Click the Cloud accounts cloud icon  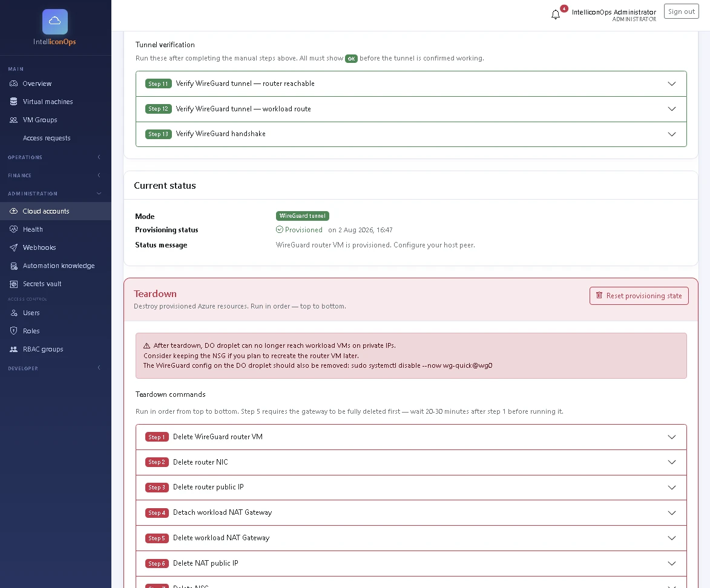pyautogui.click(x=13, y=211)
